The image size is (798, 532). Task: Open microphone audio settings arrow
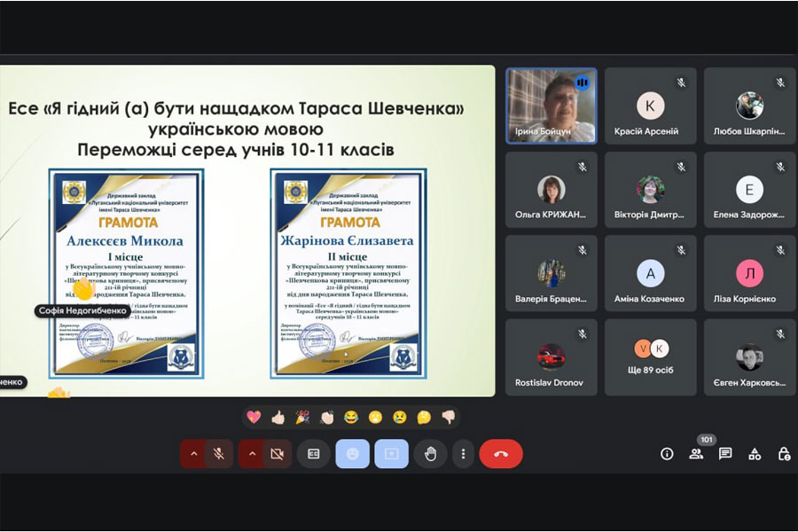193,454
